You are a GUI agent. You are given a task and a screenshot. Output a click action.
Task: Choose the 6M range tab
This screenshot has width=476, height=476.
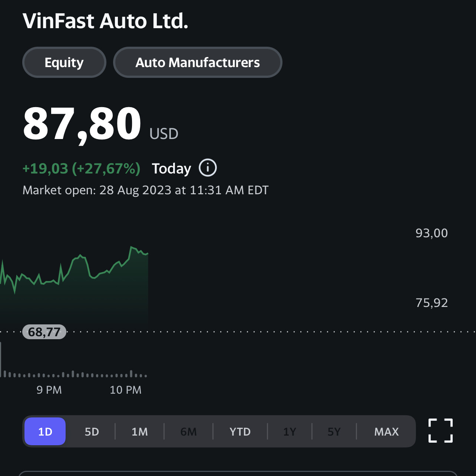pos(188,432)
